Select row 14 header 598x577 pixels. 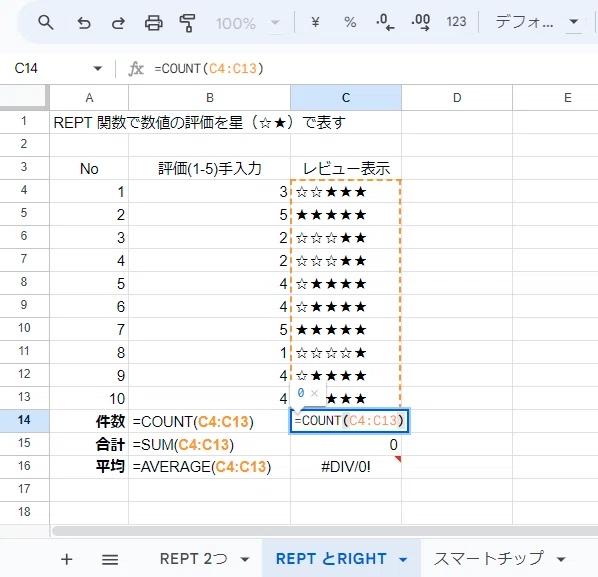24,420
